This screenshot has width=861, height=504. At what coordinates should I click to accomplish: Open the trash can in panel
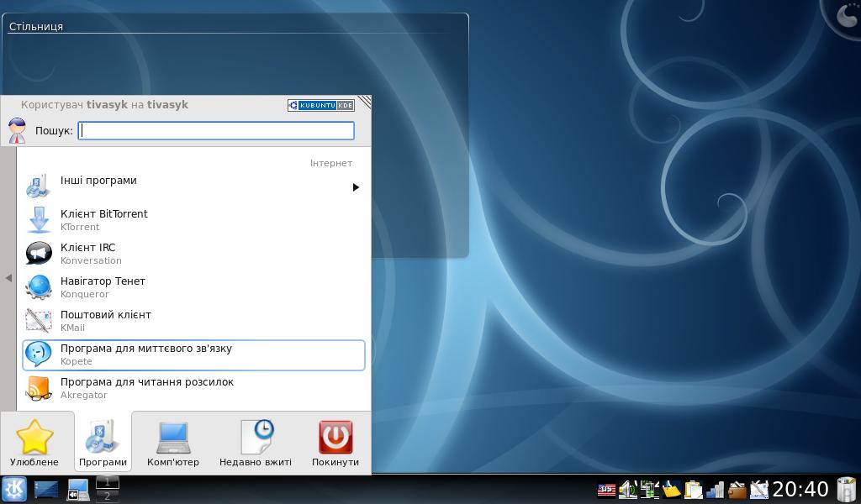click(846, 489)
